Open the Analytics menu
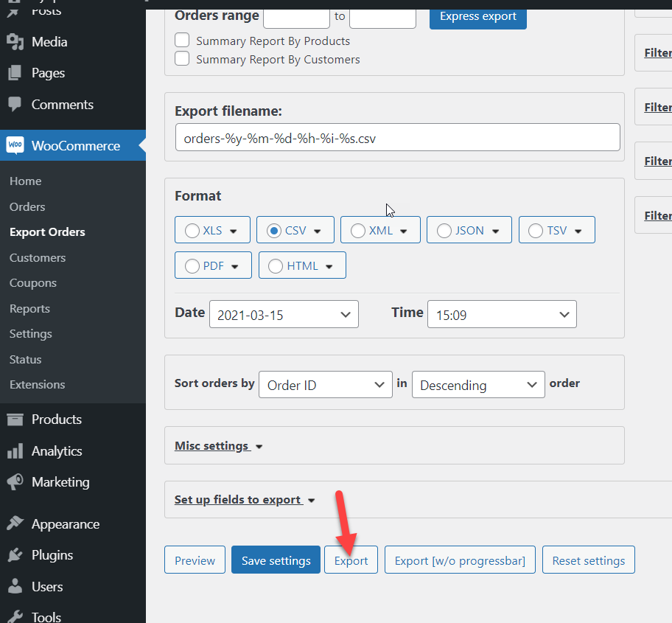The width and height of the screenshot is (672, 623). [x=57, y=451]
